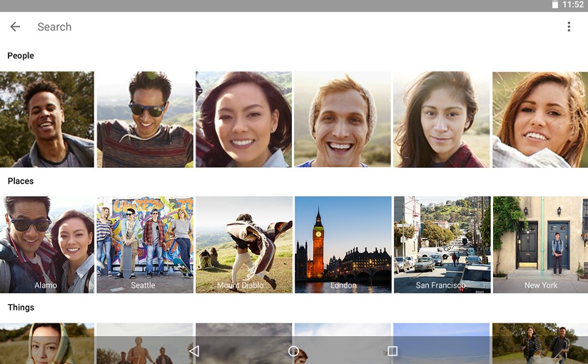
Task: Open the Alamo place album
Action: [46, 245]
